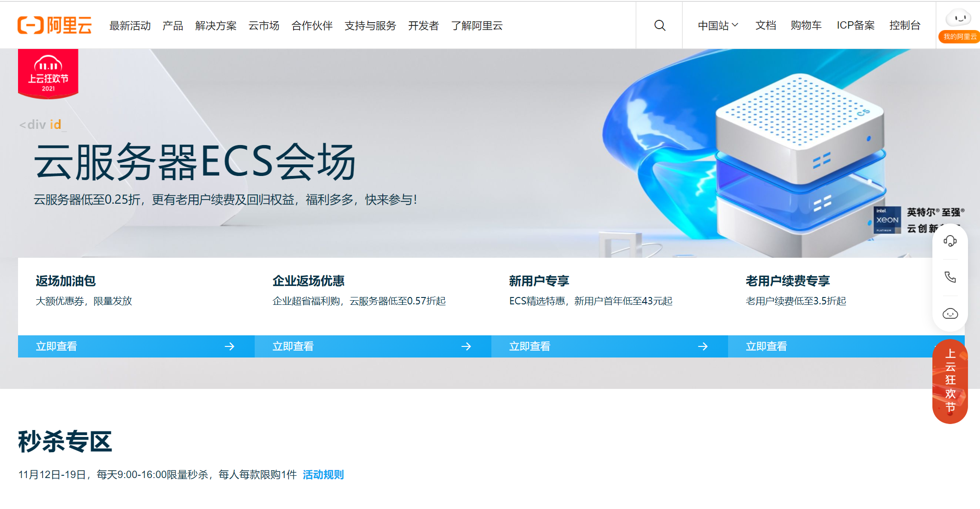The height and width of the screenshot is (509, 980).
Task: Expand the 中国站 region dropdown
Action: pyautogui.click(x=718, y=25)
